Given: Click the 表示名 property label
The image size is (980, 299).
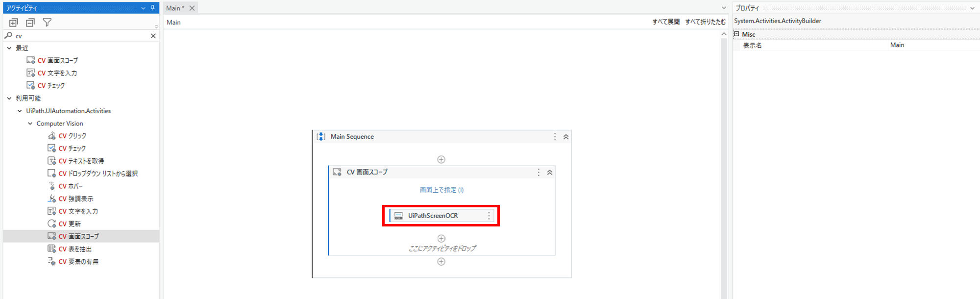Looking at the screenshot, I should tap(752, 45).
